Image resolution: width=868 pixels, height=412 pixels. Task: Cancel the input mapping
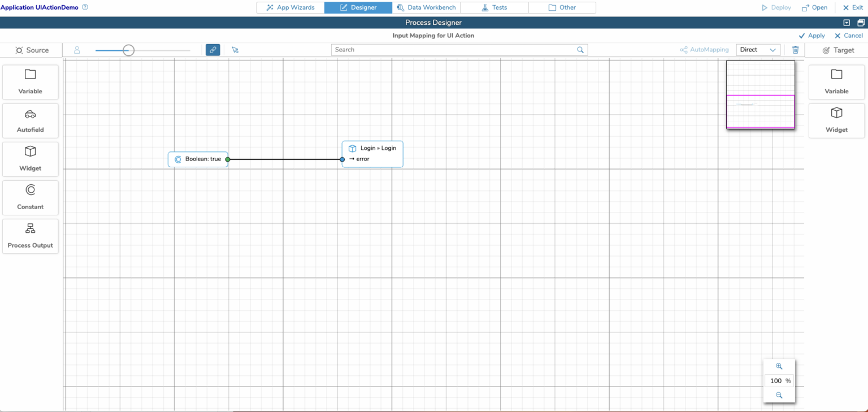[849, 36]
